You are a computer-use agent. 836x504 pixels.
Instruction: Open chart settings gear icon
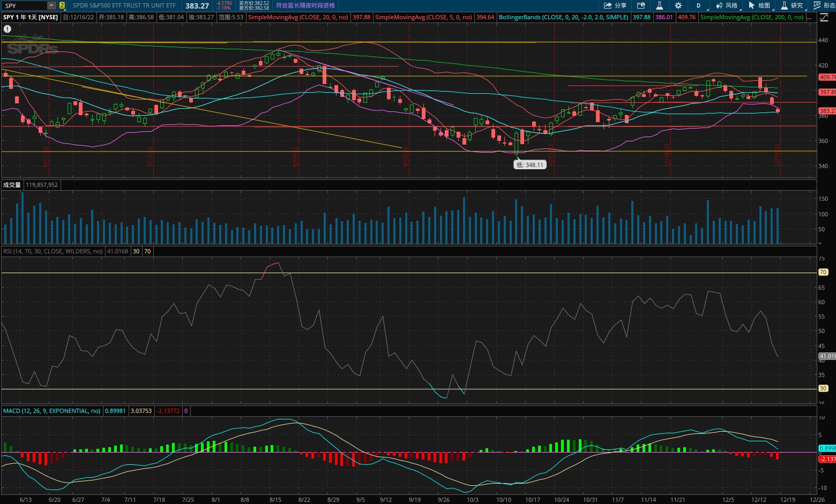click(678, 5)
